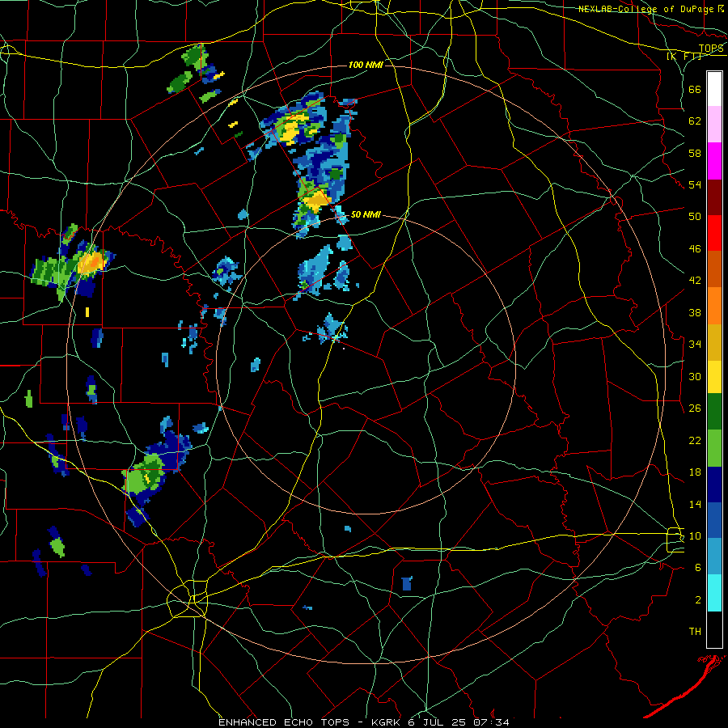Click the "K FT" units label
728x728 pixels.
point(684,57)
